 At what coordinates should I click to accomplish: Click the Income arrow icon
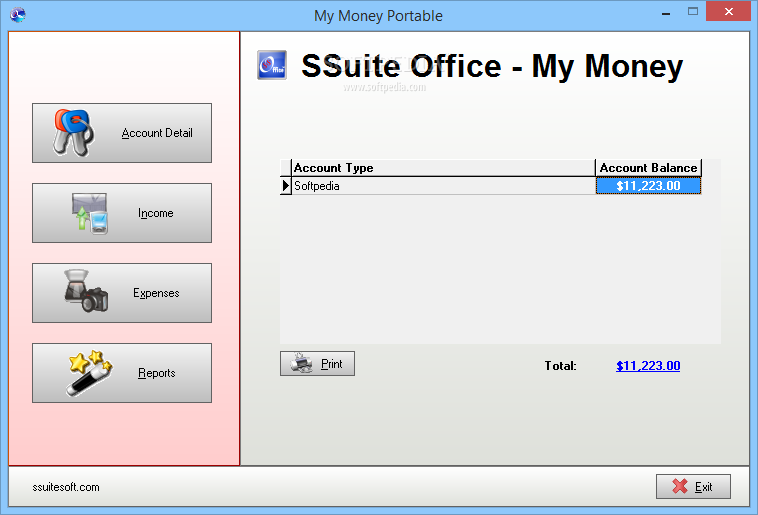(x=89, y=213)
